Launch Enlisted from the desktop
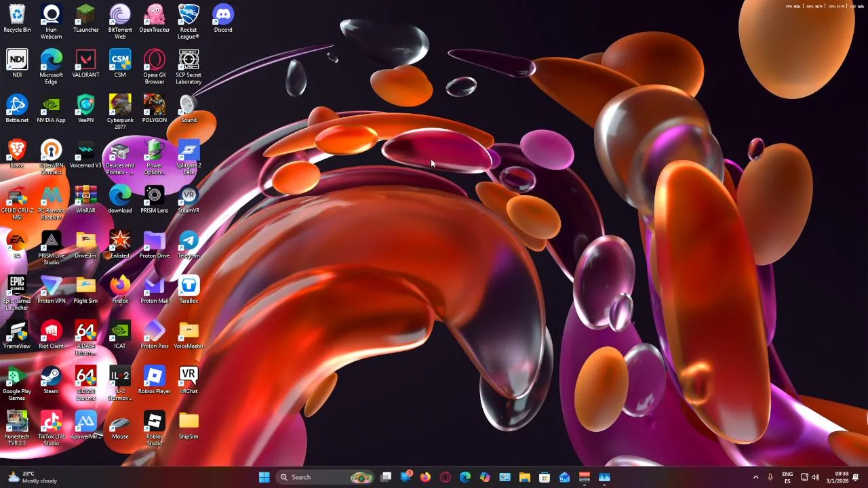868x488 pixels. (x=120, y=245)
